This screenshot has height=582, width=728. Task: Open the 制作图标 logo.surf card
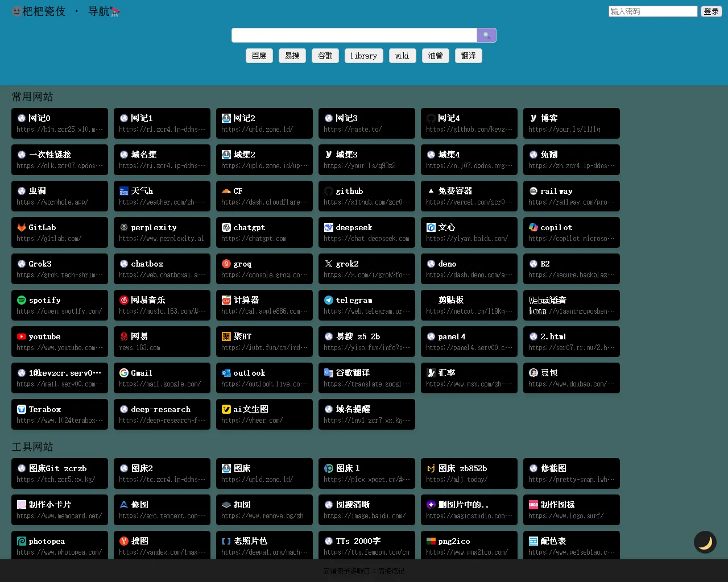[x=572, y=510]
